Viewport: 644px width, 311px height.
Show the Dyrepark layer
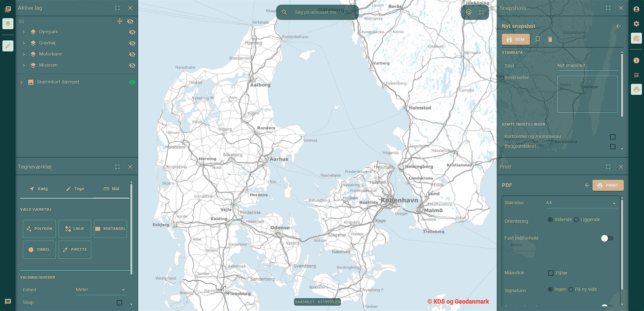pyautogui.click(x=132, y=32)
